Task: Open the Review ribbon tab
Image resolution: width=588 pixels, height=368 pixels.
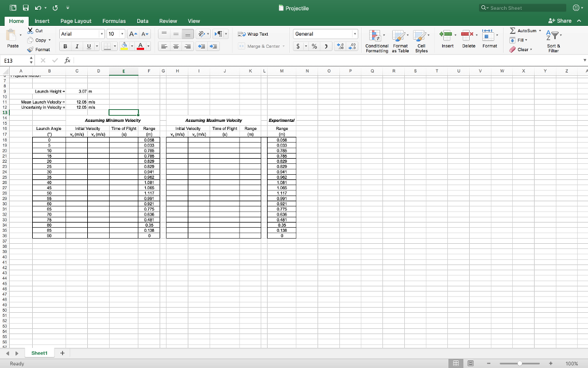Action: [x=167, y=21]
